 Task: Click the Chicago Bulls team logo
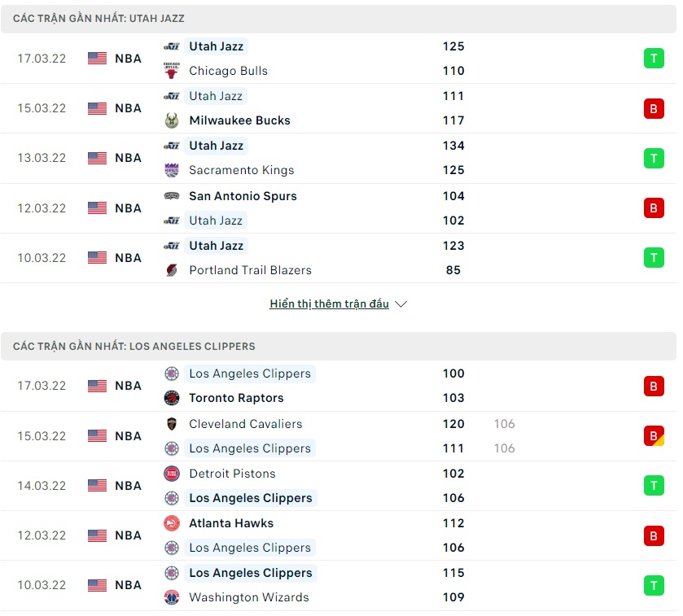pos(171,71)
